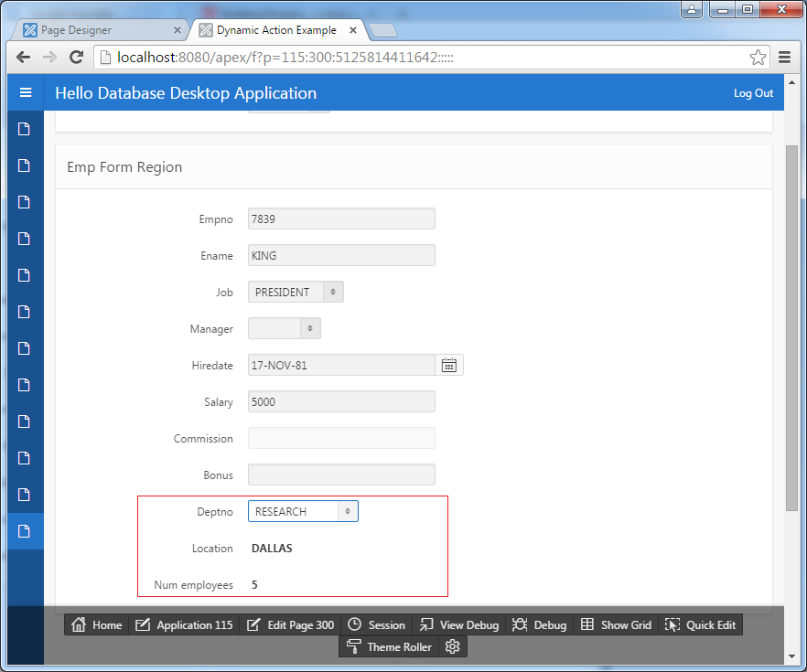Open Theme Roller
This screenshot has width=807, height=672.
(x=389, y=646)
